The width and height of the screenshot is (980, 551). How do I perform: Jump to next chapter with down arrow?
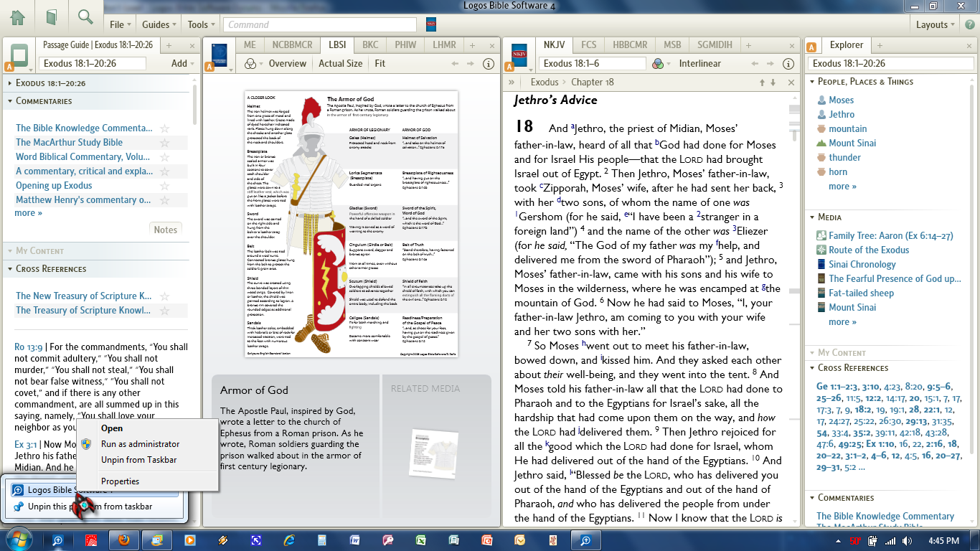[x=773, y=83]
